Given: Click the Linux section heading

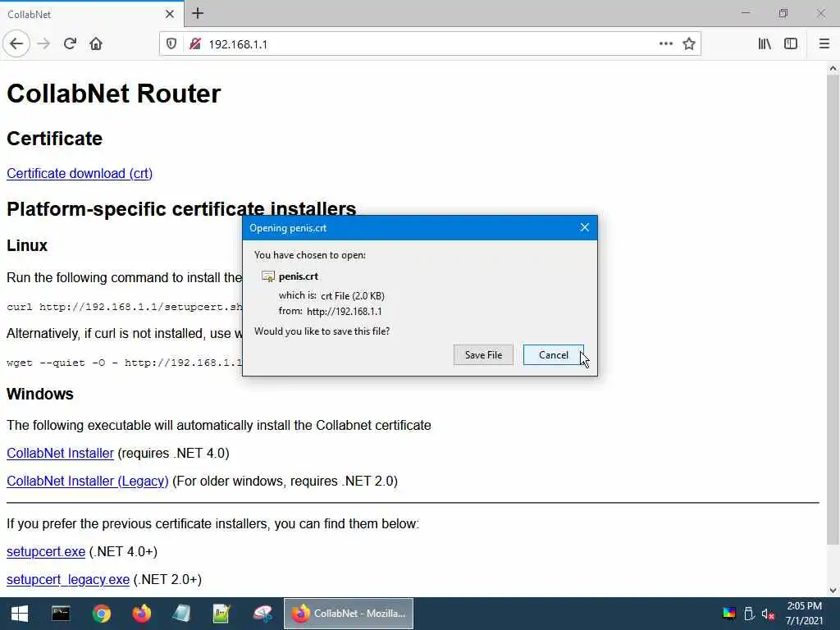Looking at the screenshot, I should (27, 245).
